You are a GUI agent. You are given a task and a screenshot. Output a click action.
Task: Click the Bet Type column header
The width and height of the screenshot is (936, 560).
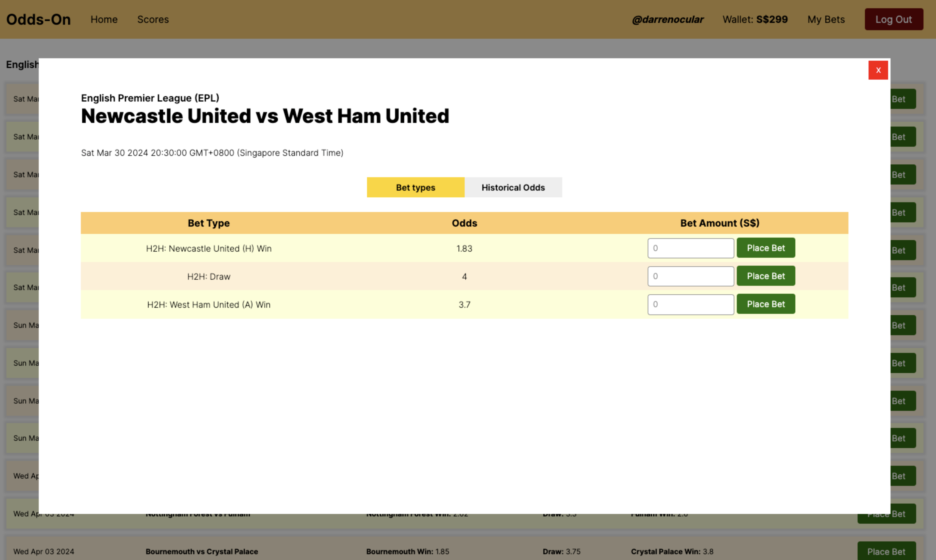[209, 223]
